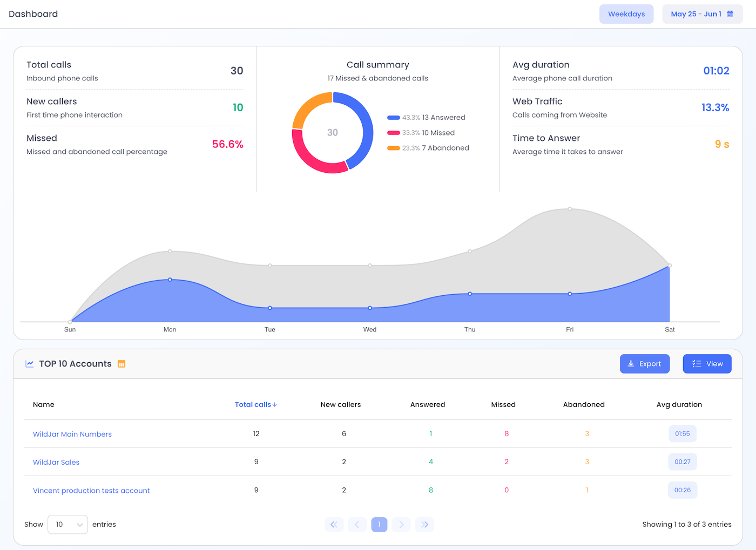
Task: Go to last page double-chevron
Action: [x=425, y=525]
